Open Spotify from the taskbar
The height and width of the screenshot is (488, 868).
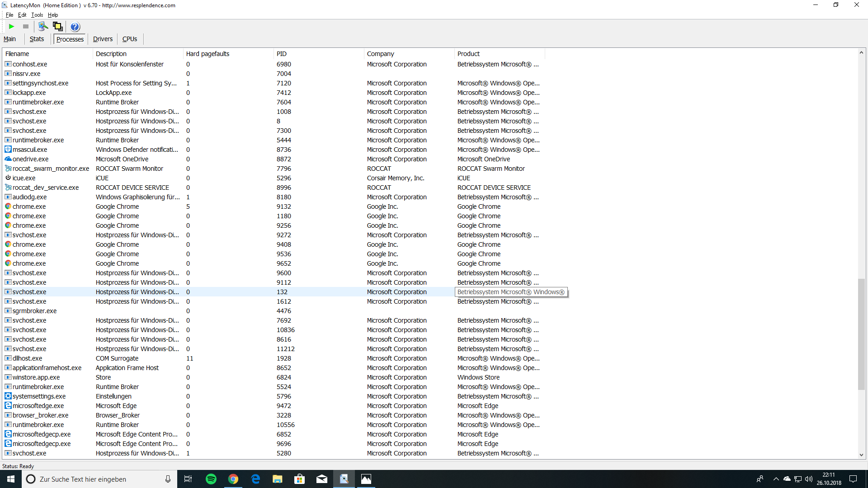coord(211,479)
